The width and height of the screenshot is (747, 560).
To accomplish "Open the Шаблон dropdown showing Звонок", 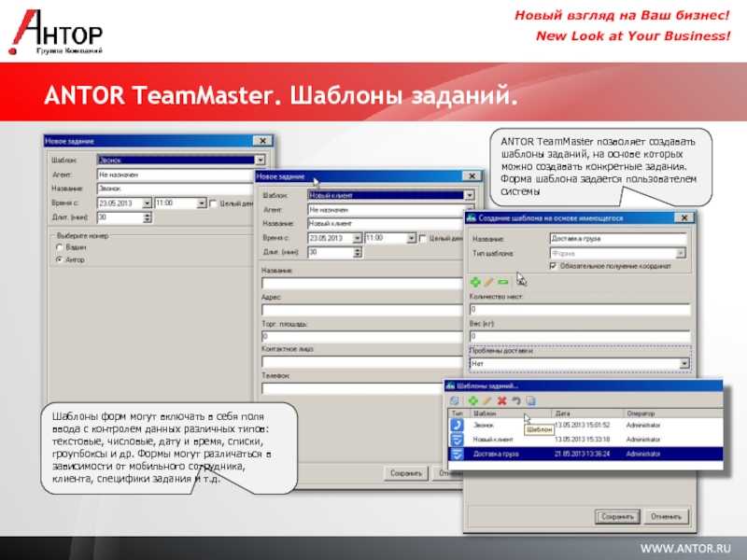I will pyautogui.click(x=261, y=160).
